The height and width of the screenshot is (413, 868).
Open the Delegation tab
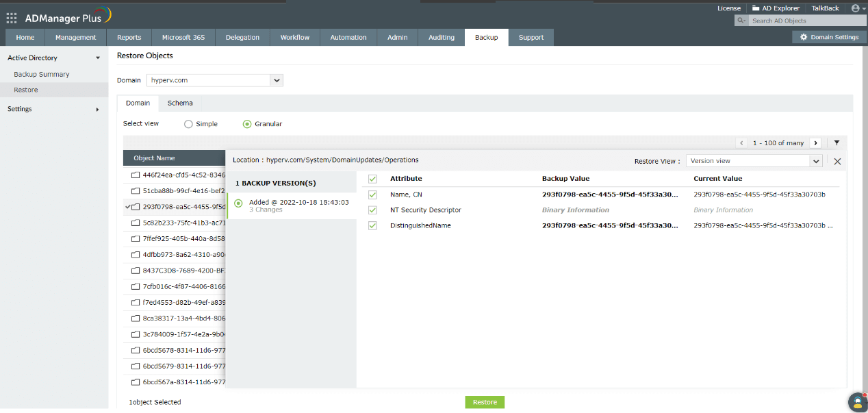[242, 38]
